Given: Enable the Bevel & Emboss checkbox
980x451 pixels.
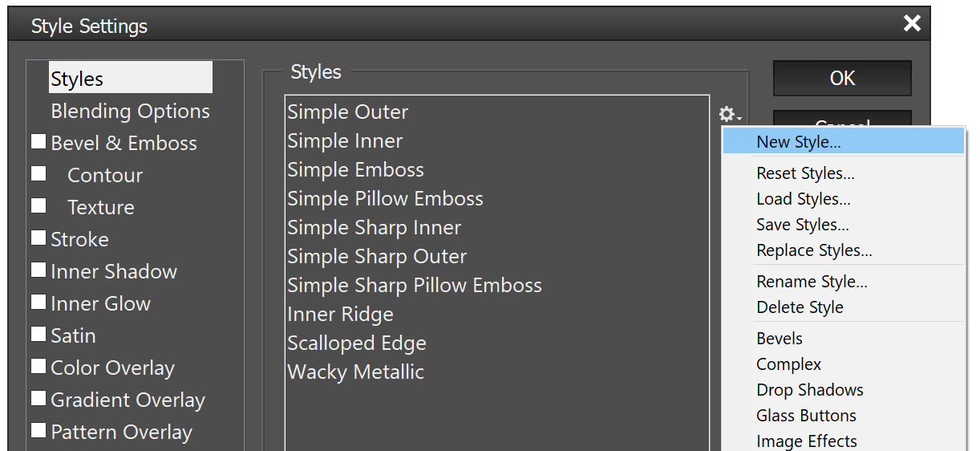Looking at the screenshot, I should coord(38,142).
